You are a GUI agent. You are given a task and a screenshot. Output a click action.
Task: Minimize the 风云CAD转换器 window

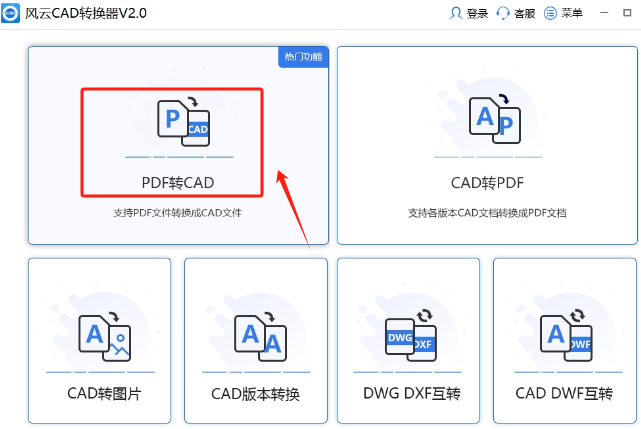click(604, 13)
